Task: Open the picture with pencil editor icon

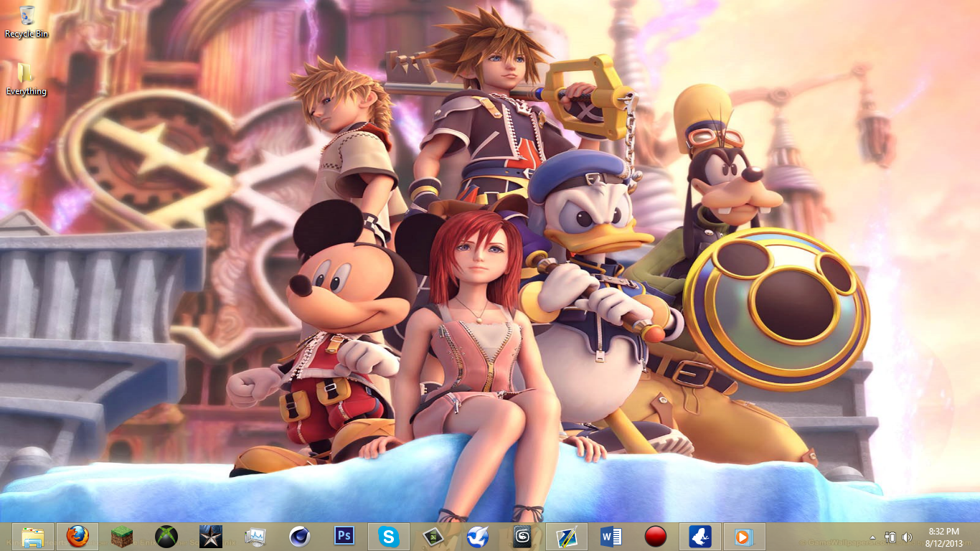Action: (567, 537)
